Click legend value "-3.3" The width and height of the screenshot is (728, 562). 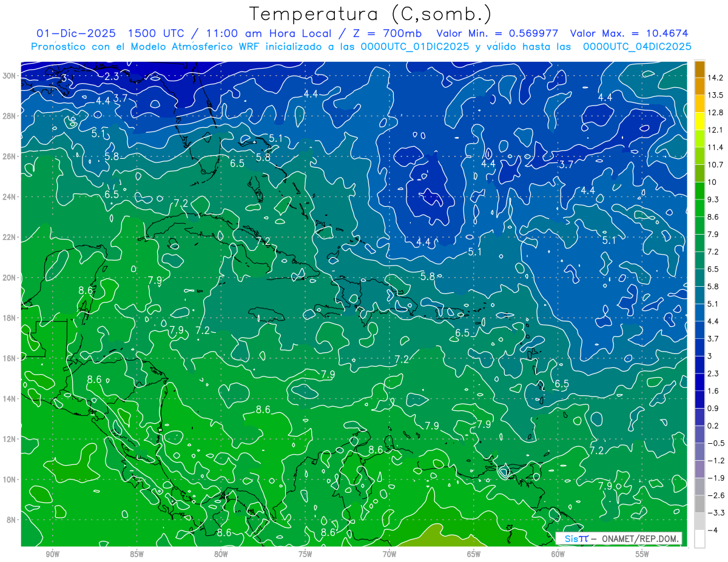[x=716, y=513]
